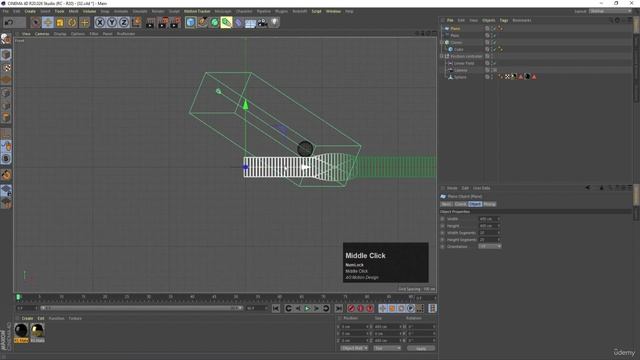Select the Move tool

48,22
